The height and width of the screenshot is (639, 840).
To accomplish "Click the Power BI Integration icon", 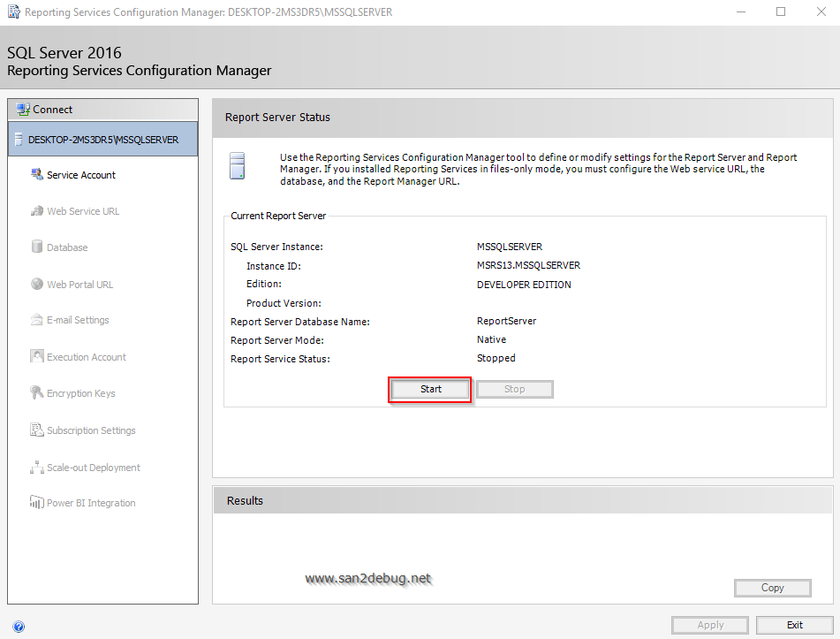I will tap(37, 503).
